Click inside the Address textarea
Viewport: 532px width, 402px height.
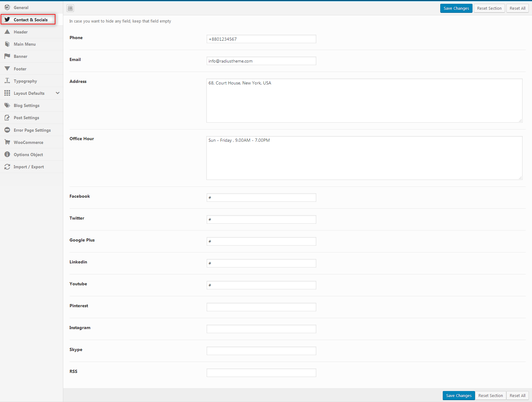pos(364,100)
